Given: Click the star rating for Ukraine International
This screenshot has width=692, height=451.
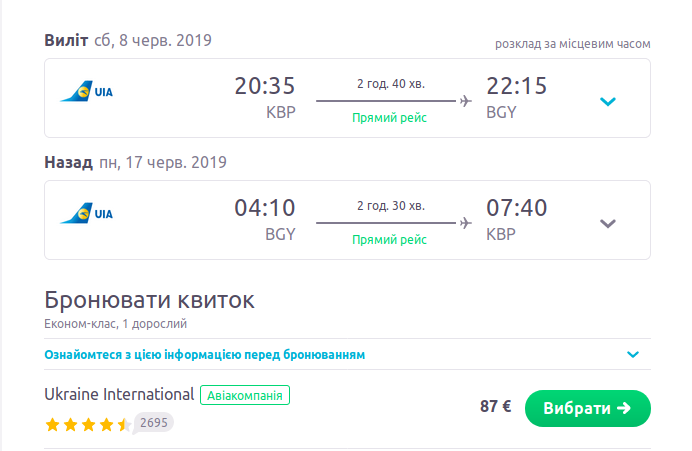Looking at the screenshot, I should (x=88, y=424).
